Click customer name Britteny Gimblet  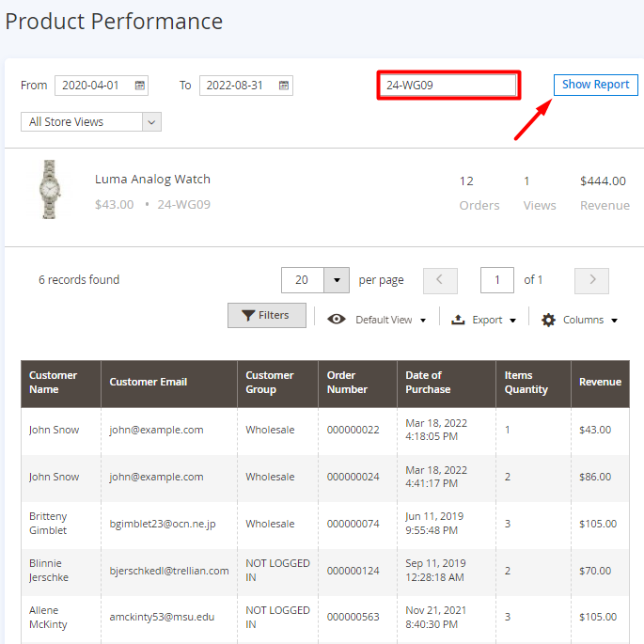point(48,524)
